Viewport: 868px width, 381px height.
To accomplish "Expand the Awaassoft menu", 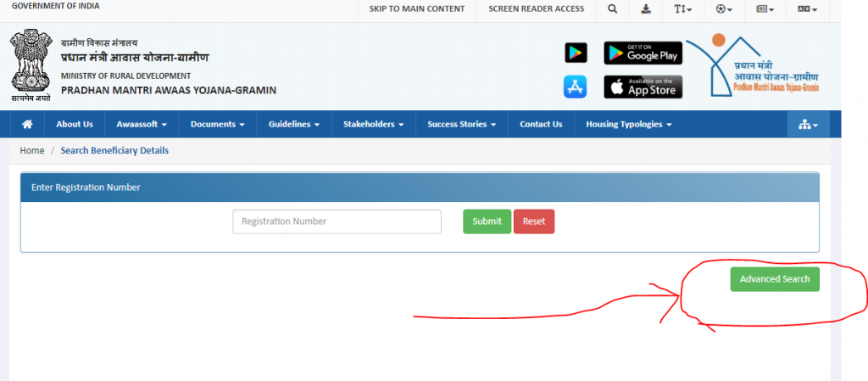I will pyautogui.click(x=141, y=124).
